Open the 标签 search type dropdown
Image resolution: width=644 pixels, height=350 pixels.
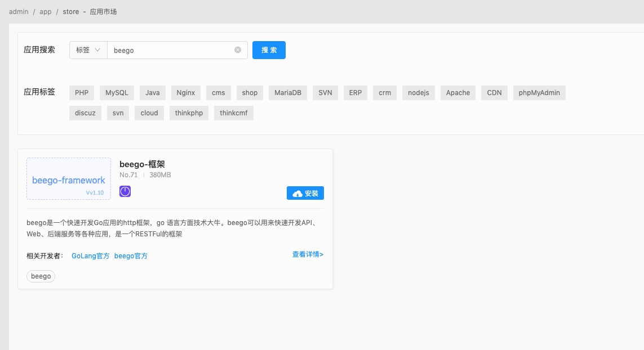pos(88,50)
